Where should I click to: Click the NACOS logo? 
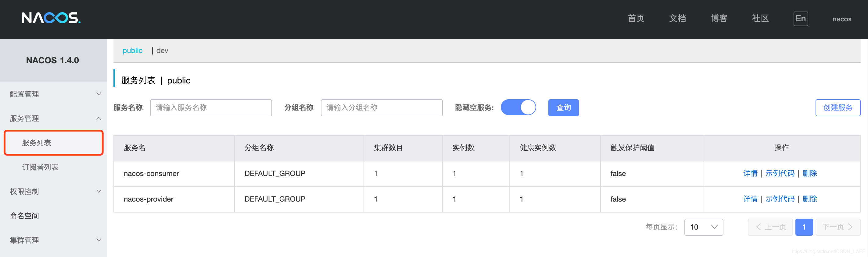(51, 18)
